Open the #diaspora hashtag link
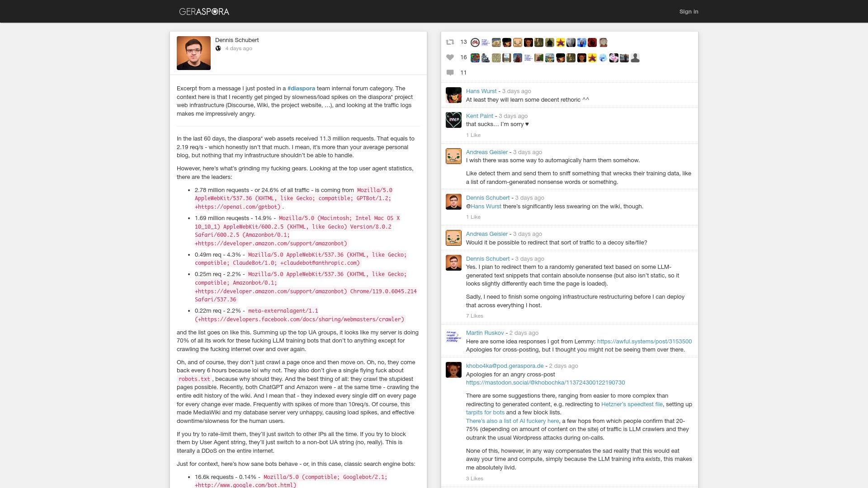 (x=301, y=89)
